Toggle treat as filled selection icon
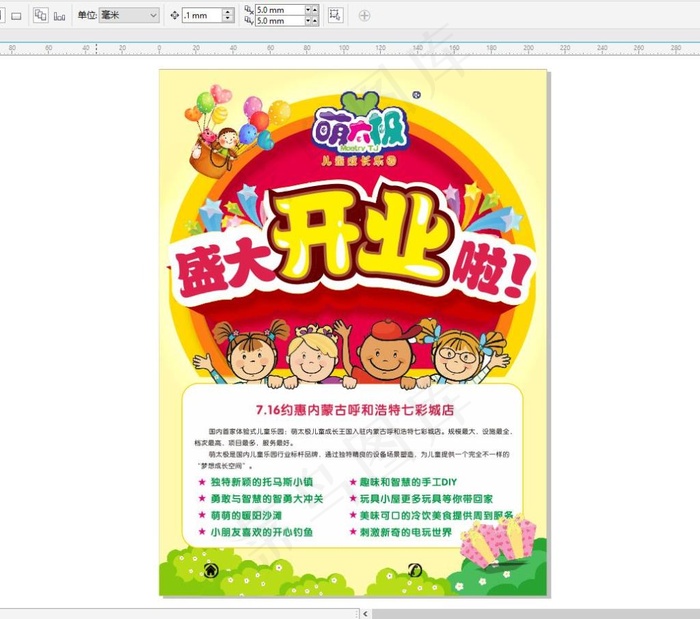The height and width of the screenshot is (619, 700). coord(335,15)
